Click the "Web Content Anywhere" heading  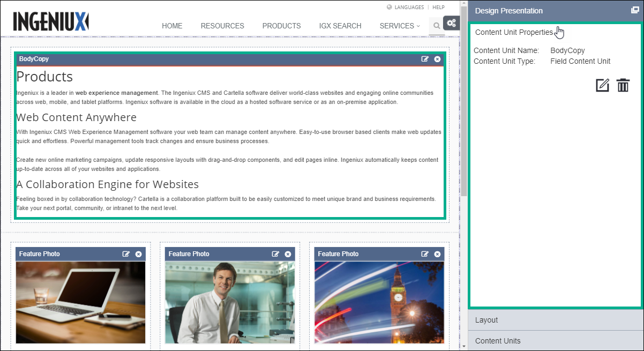click(77, 117)
